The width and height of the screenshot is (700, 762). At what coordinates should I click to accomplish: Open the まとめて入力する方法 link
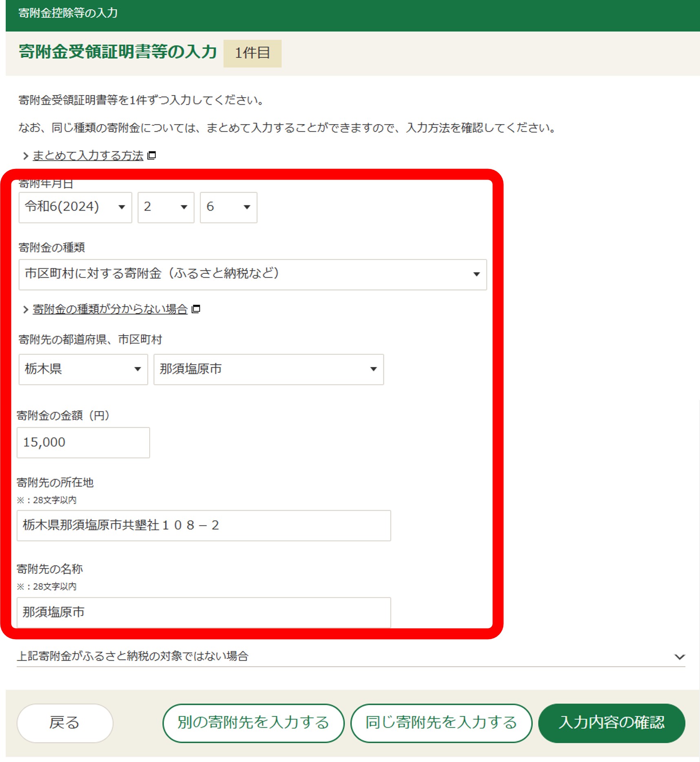pos(88,156)
